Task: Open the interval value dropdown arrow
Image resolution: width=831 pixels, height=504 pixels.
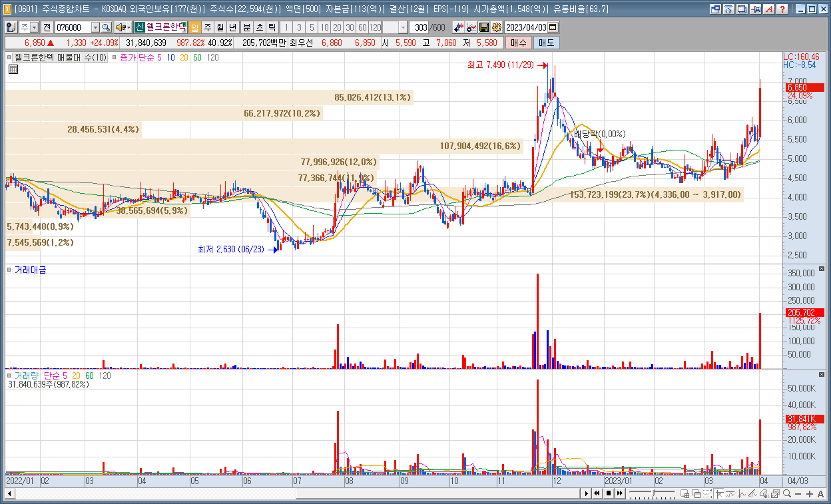Action: point(404,27)
